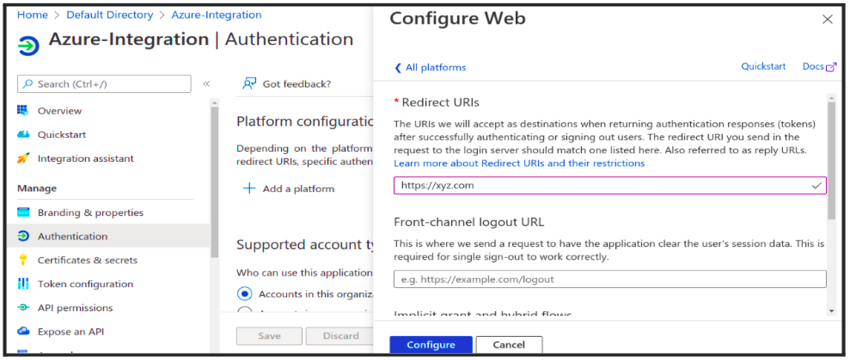
Task: Click Add a platform plus button
Action: click(x=249, y=189)
